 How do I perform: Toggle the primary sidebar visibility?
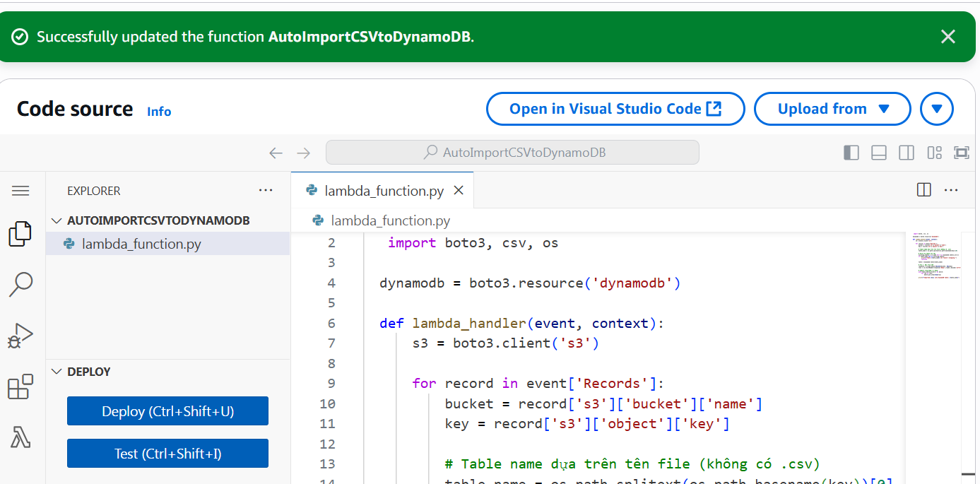(x=851, y=152)
